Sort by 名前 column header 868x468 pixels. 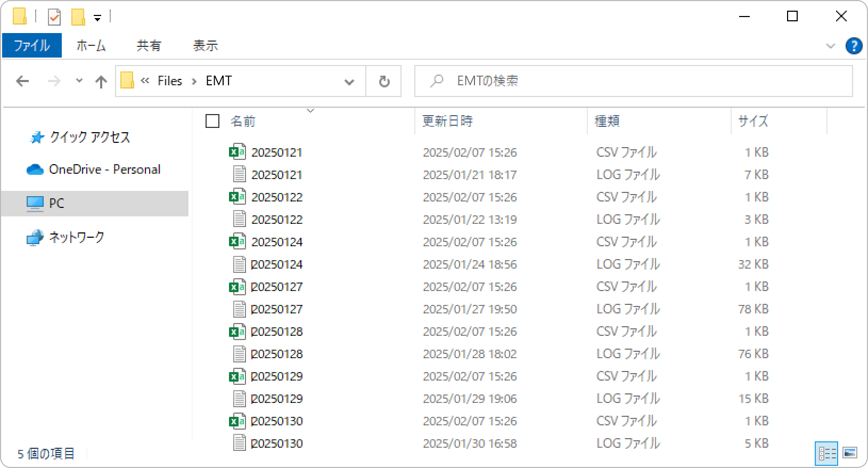point(243,121)
